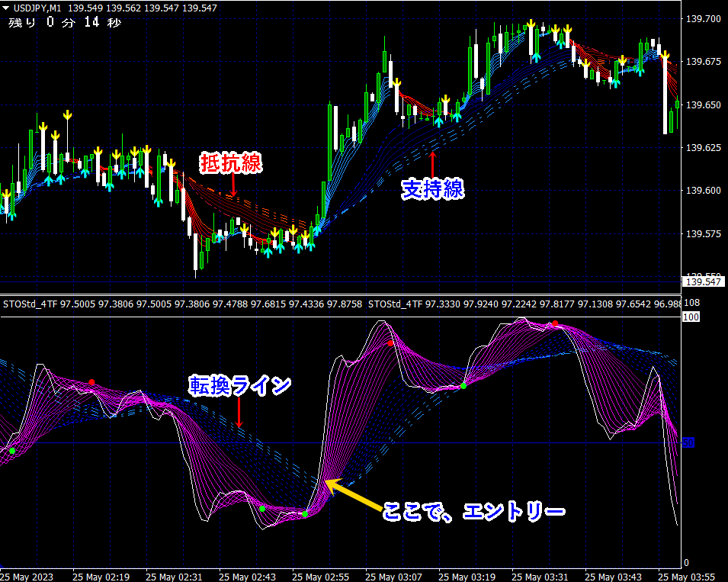Select the blue 支持線 text label

(432, 190)
